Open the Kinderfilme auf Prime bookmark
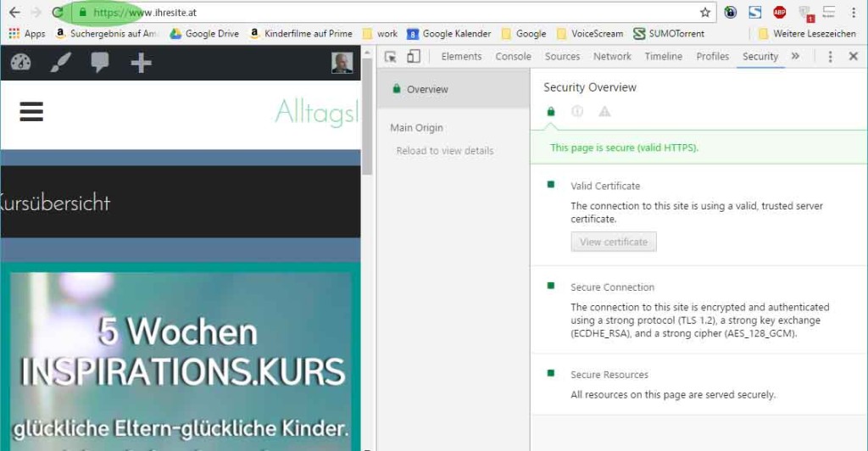 301,34
